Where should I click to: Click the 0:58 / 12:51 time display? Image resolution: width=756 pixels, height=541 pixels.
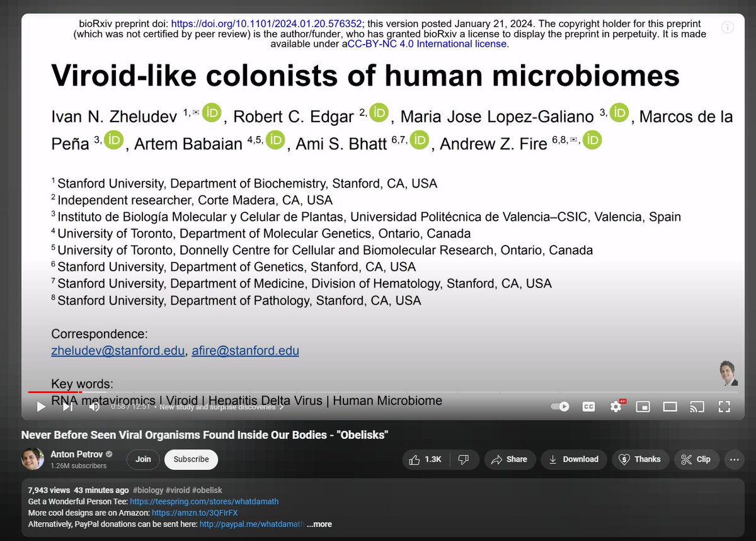(130, 407)
